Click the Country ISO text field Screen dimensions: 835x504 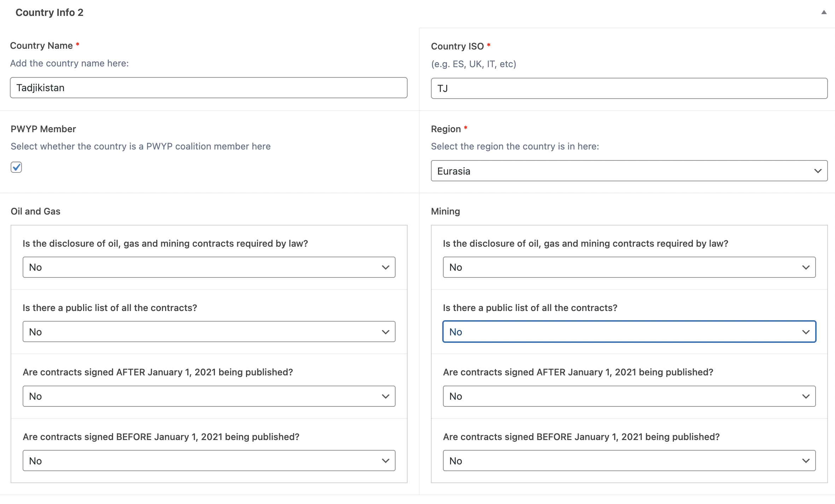pos(629,88)
